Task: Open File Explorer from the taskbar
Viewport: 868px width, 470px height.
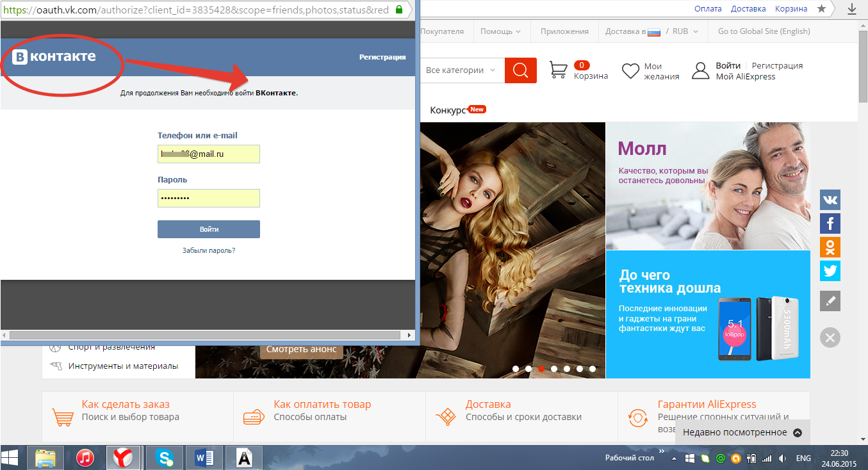Action: click(x=45, y=458)
